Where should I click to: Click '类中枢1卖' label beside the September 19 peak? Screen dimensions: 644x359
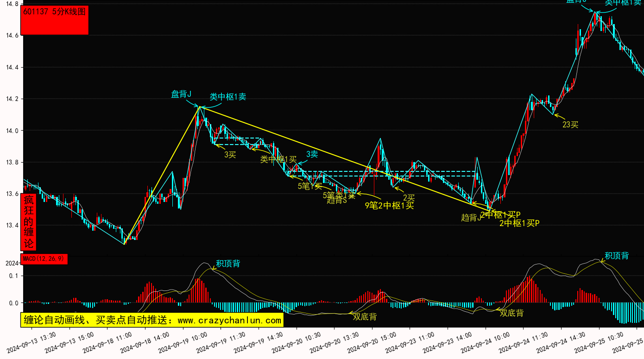[x=228, y=97]
